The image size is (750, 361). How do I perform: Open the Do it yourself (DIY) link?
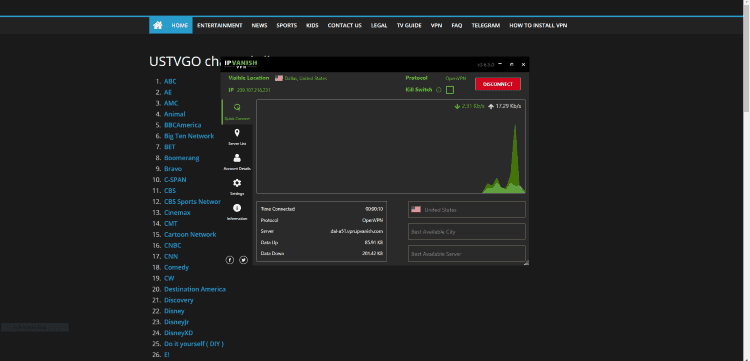(194, 344)
